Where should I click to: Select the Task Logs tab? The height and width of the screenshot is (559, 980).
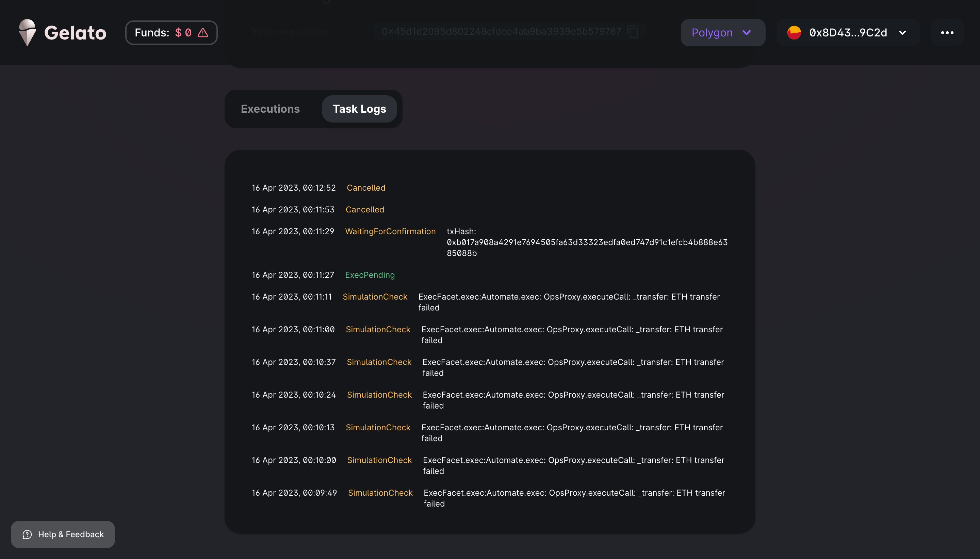pos(359,109)
